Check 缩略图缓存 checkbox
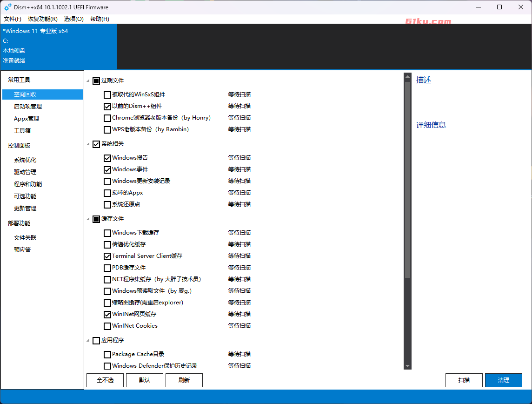532x404 pixels. (x=107, y=303)
